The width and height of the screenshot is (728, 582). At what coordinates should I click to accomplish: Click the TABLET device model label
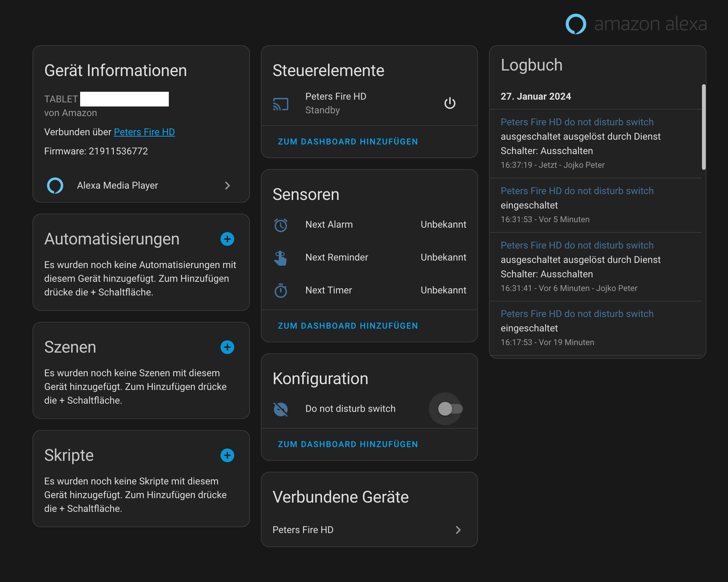point(61,99)
